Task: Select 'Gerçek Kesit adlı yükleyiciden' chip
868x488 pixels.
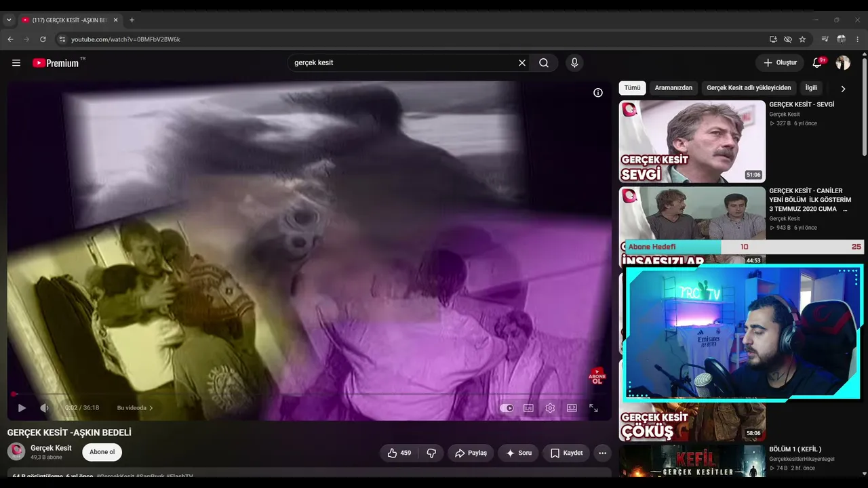Action: point(749,88)
